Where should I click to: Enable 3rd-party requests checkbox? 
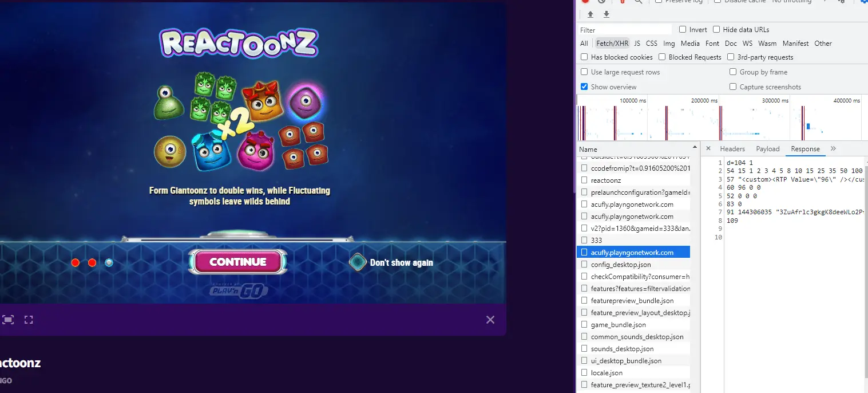[731, 57]
